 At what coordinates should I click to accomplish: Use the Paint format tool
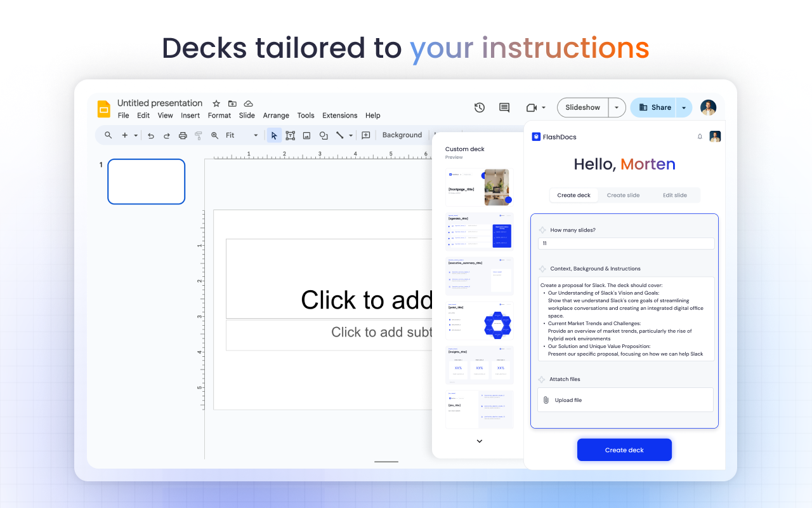tap(198, 135)
